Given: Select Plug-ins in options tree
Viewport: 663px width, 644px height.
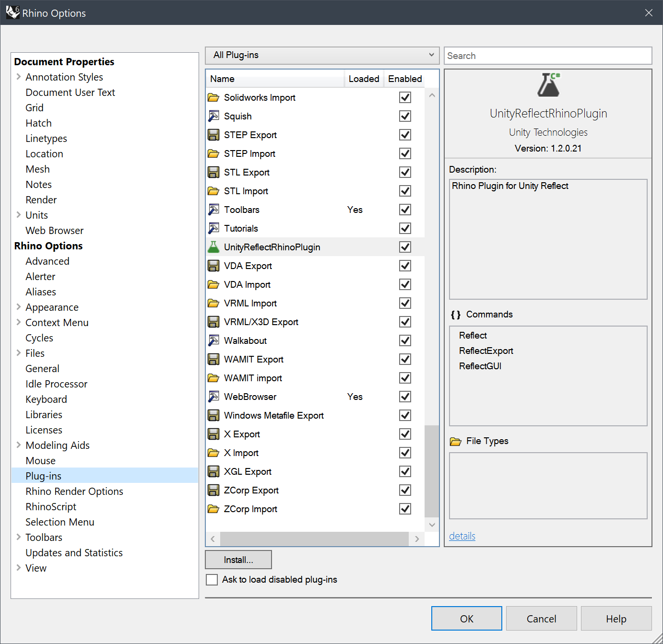Looking at the screenshot, I should click(x=105, y=476).
